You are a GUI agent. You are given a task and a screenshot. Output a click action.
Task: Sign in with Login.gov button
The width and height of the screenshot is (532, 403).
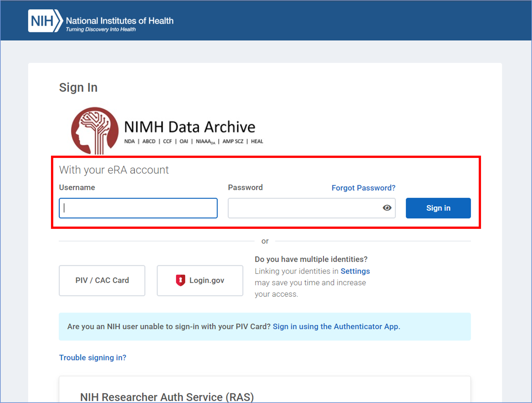click(200, 280)
